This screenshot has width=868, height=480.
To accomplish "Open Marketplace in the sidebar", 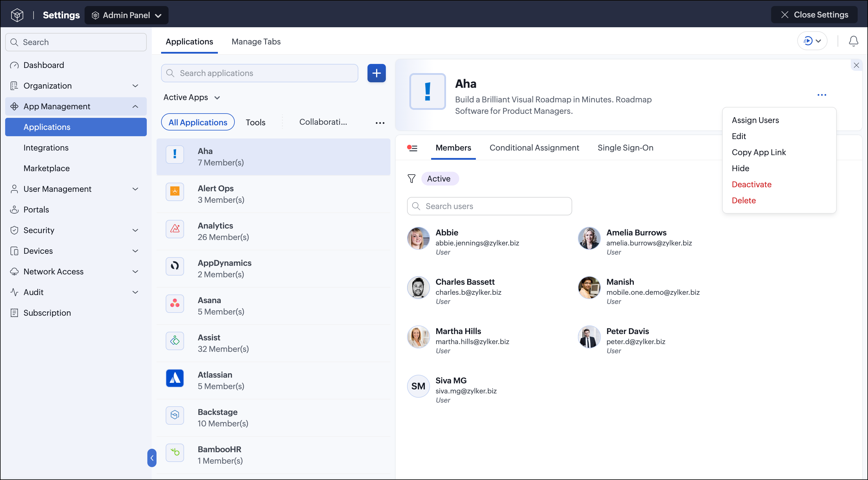I will click(76, 169).
